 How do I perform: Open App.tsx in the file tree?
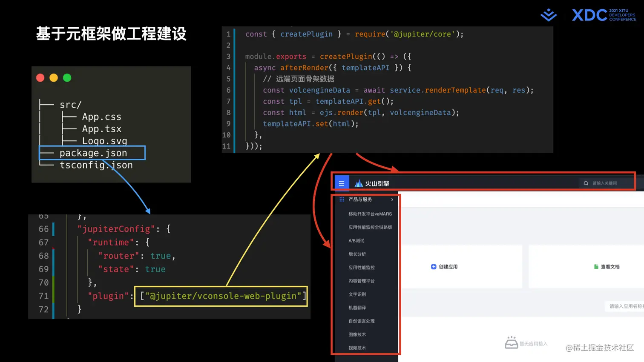coord(102,129)
